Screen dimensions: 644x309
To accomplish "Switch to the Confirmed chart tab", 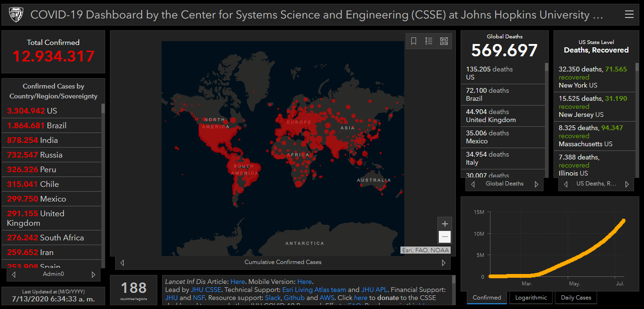I will pyautogui.click(x=487, y=298).
